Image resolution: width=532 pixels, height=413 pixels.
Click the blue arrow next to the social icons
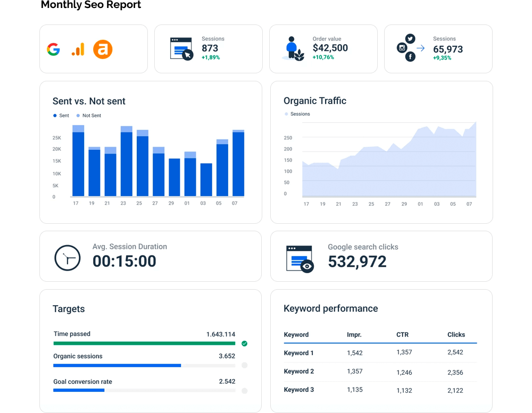coord(421,48)
